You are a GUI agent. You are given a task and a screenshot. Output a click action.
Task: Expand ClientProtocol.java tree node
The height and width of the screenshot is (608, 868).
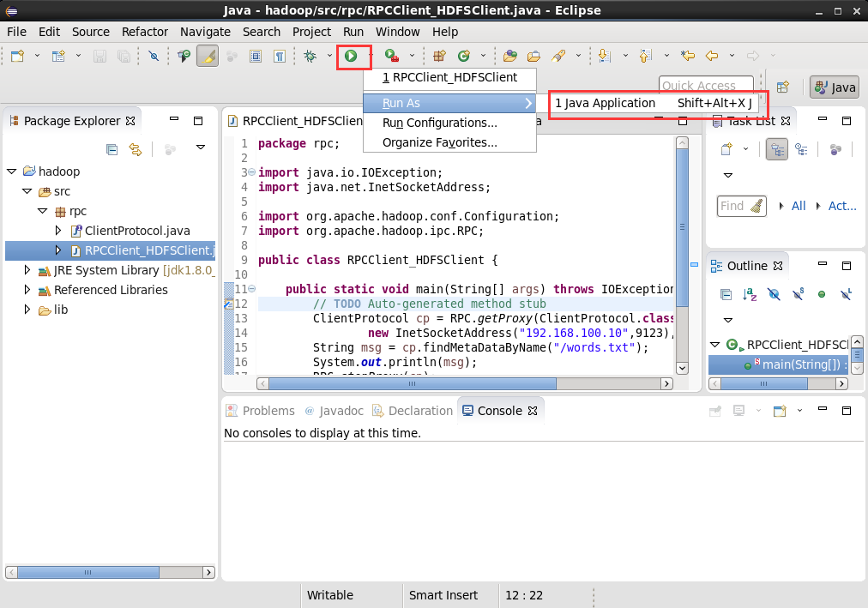coord(58,231)
